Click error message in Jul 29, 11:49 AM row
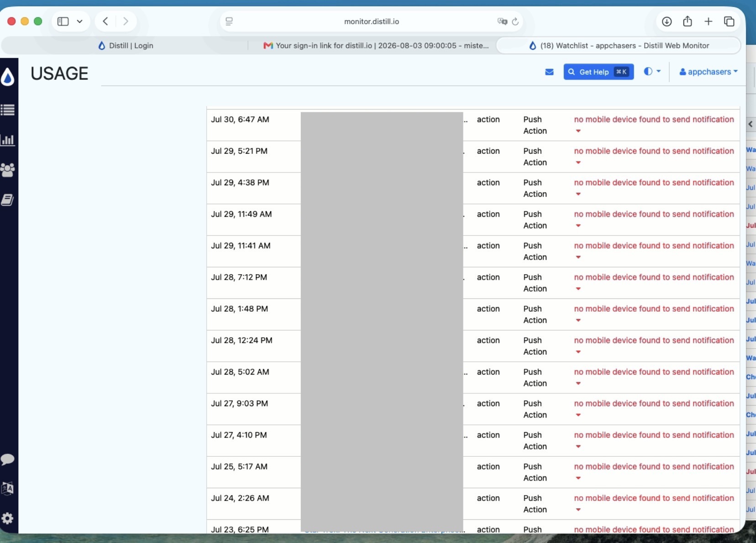 pos(654,214)
